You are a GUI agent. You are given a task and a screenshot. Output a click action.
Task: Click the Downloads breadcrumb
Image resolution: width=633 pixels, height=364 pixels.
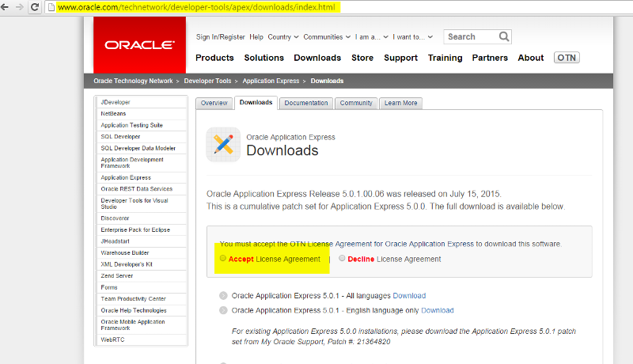(327, 81)
